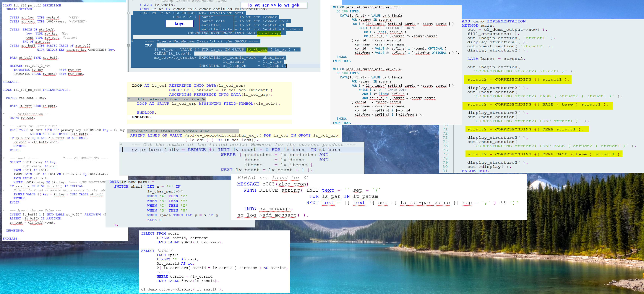This screenshot has width=644, height=294.
Task: Click the fold line at ENDMETHOD row 81
Action: [454, 171]
